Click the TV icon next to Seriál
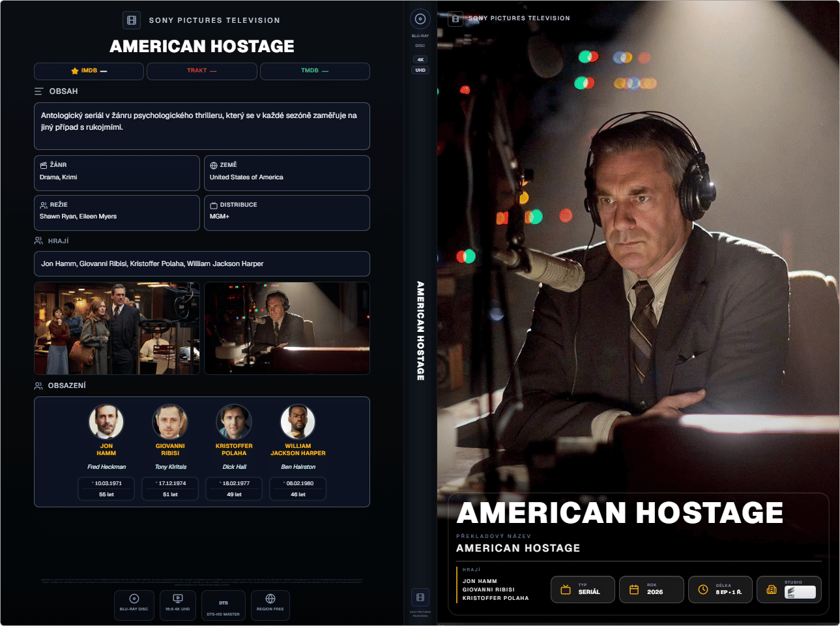Screen dimensions: 840x626 (566, 589)
